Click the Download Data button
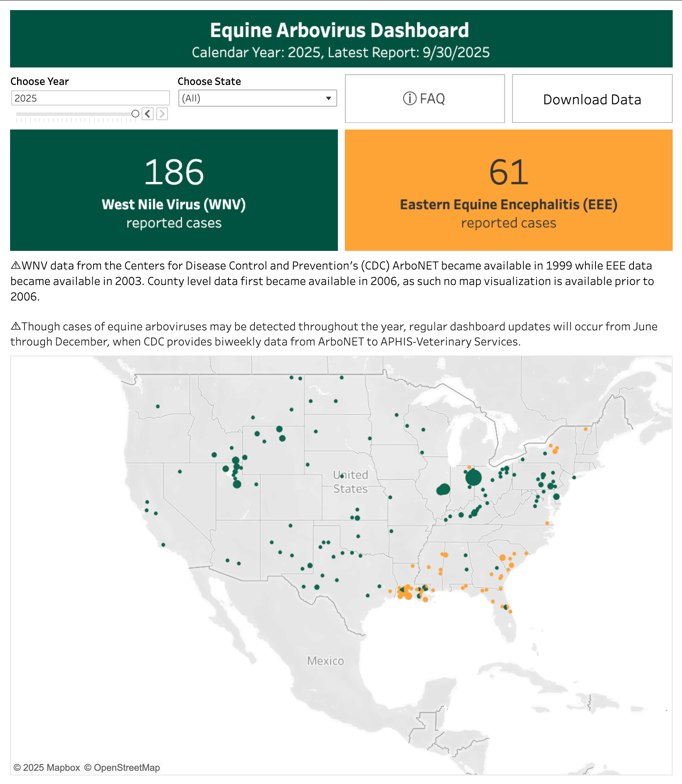Image resolution: width=682 pixels, height=784 pixels. [592, 99]
